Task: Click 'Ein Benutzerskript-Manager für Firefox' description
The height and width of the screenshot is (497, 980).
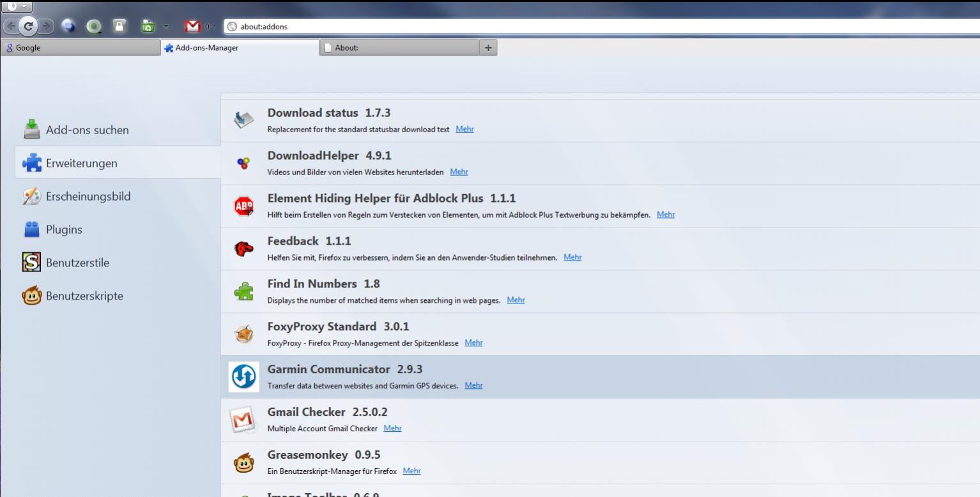Action: point(332,471)
